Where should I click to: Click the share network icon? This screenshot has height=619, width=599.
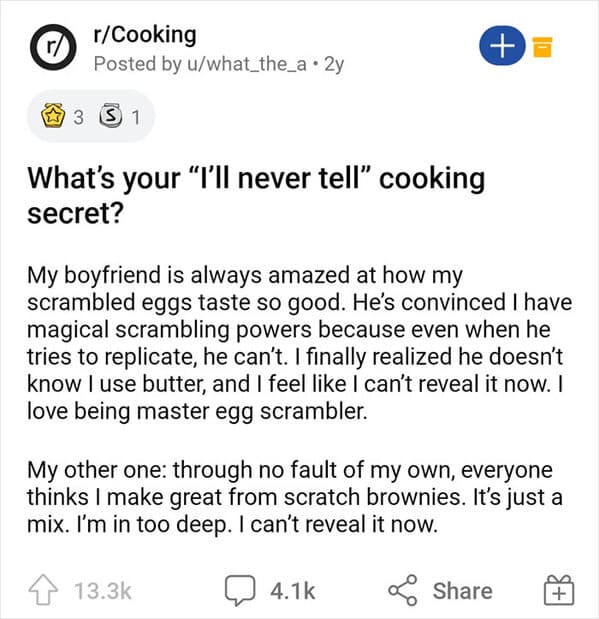click(x=403, y=590)
